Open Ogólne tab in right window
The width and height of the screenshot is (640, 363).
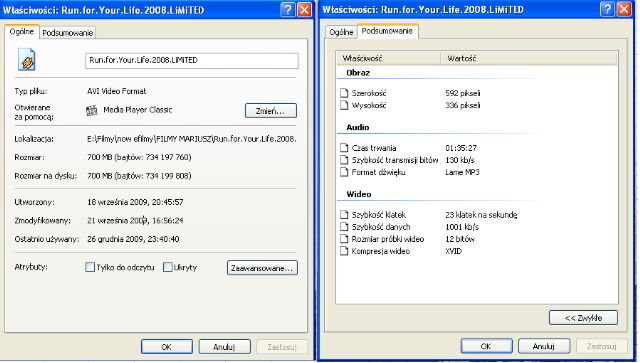(341, 32)
